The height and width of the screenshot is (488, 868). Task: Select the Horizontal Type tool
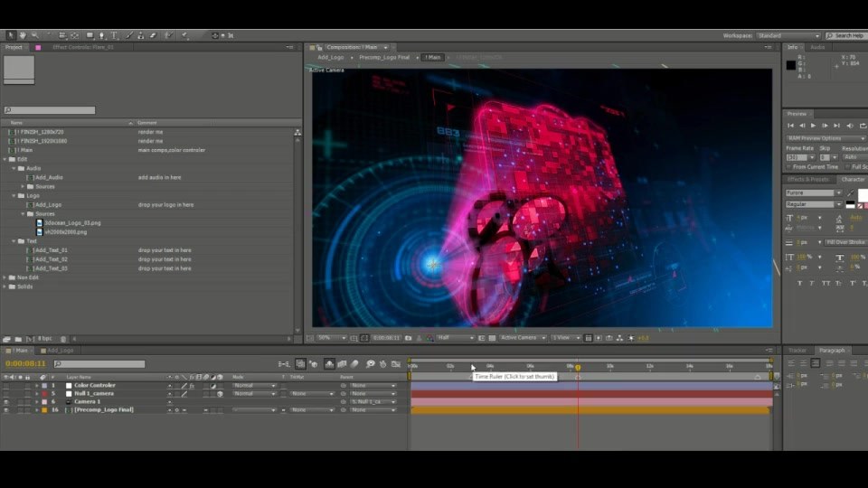pos(114,35)
